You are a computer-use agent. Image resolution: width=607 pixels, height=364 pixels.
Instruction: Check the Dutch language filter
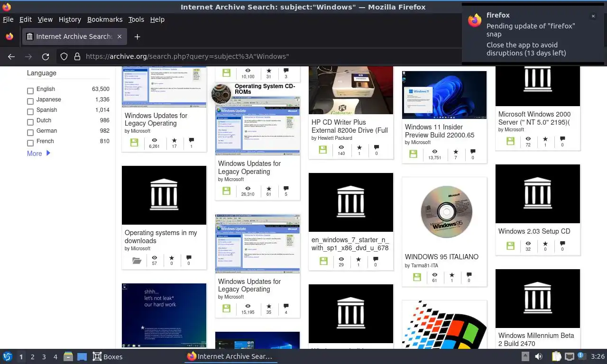pos(30,122)
